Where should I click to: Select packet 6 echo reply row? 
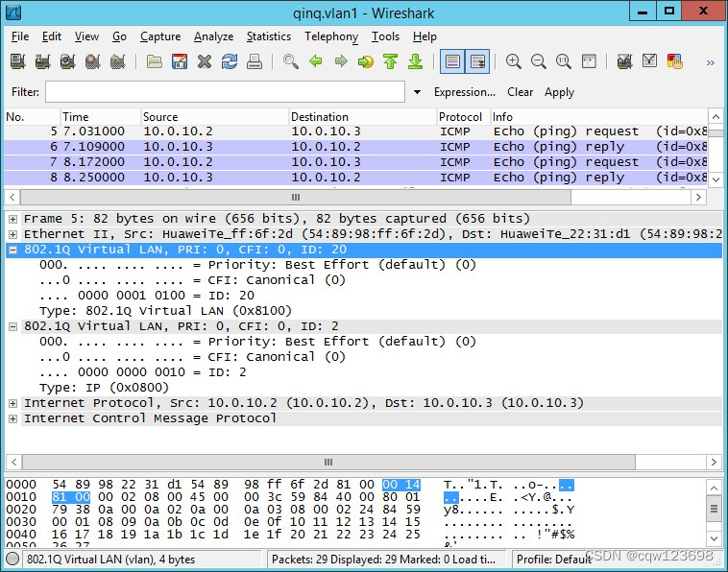tap(355, 147)
